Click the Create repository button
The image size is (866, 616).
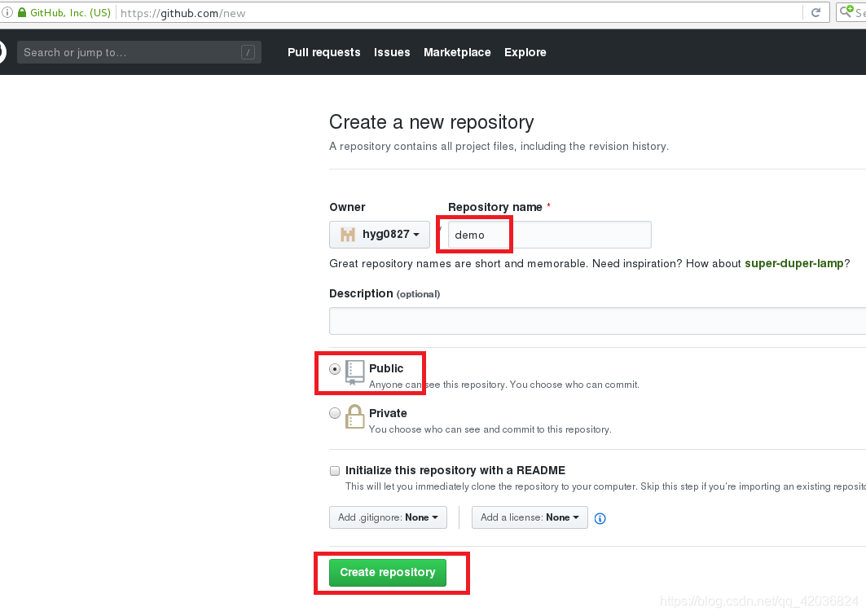point(388,572)
